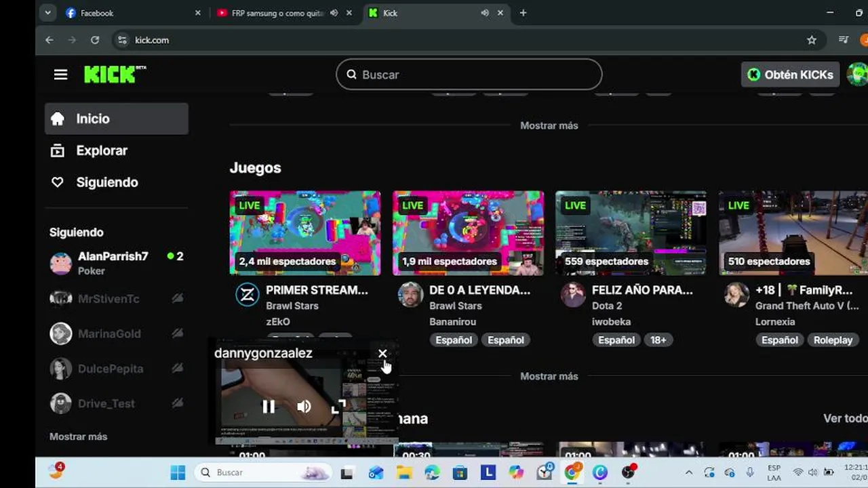
Task: Click the Grand Theft Auto V category
Action: pos(807,306)
